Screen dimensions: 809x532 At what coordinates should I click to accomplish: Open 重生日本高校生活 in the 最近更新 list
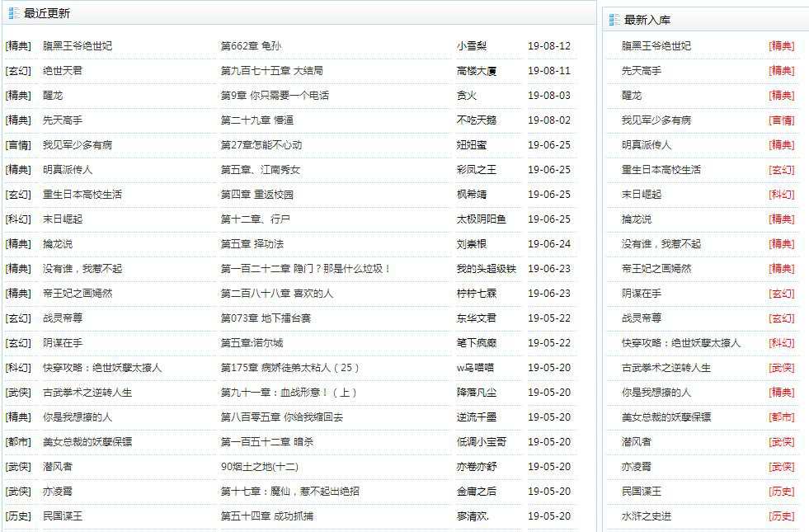82,195
